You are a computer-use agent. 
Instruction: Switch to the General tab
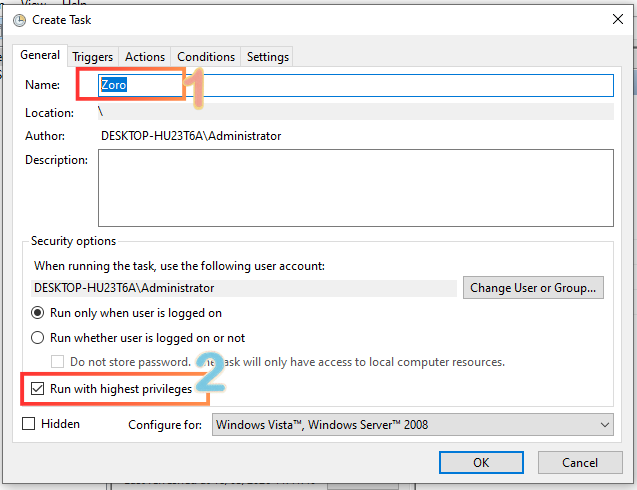[x=41, y=56]
